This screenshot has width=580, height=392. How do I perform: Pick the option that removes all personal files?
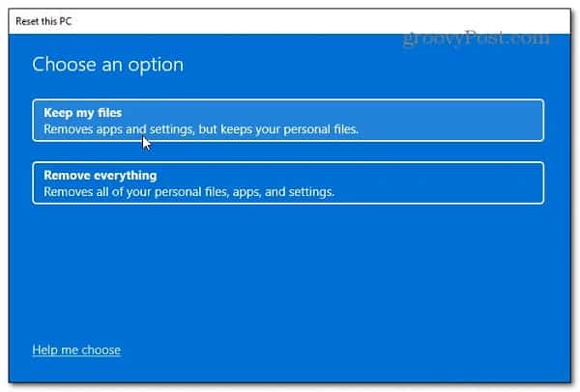(x=288, y=183)
